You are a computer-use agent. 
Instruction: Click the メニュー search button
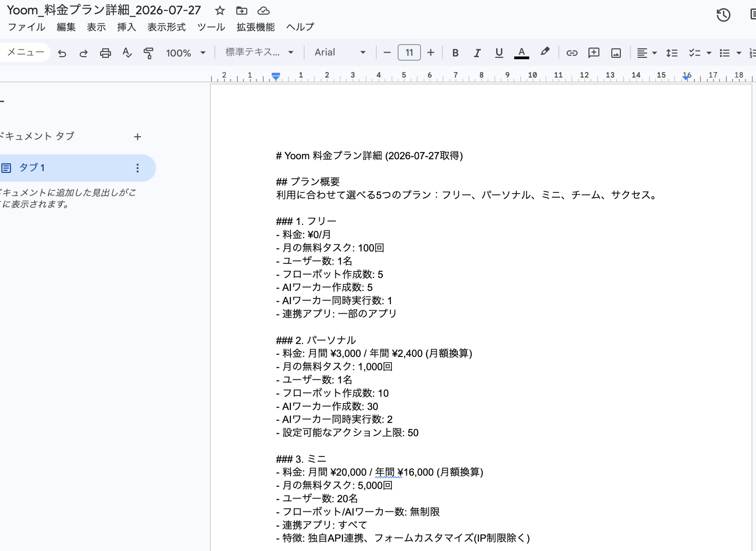tap(25, 52)
